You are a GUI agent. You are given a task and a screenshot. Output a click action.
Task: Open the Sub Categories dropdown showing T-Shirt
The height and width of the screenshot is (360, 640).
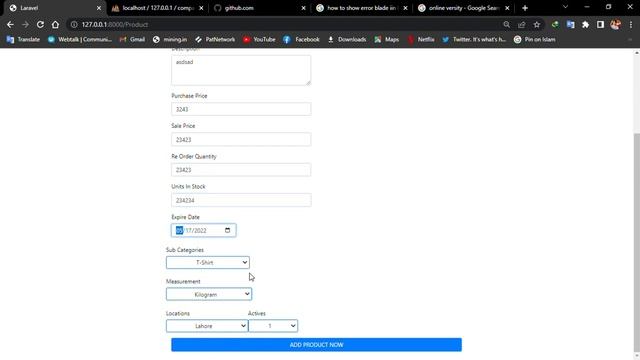tap(208, 262)
